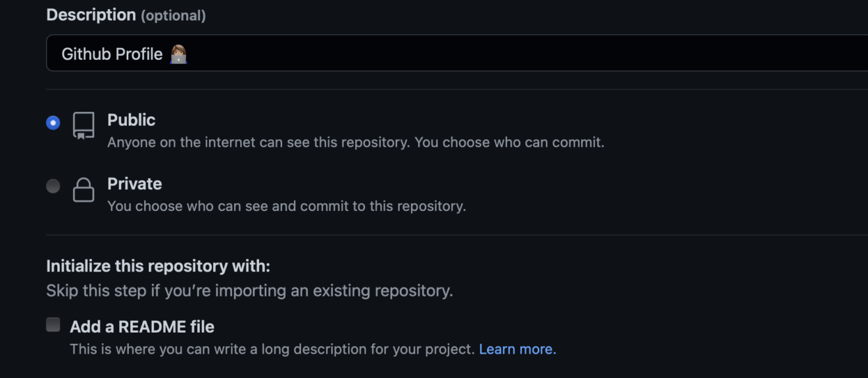Click the "Description" field label

[x=91, y=14]
